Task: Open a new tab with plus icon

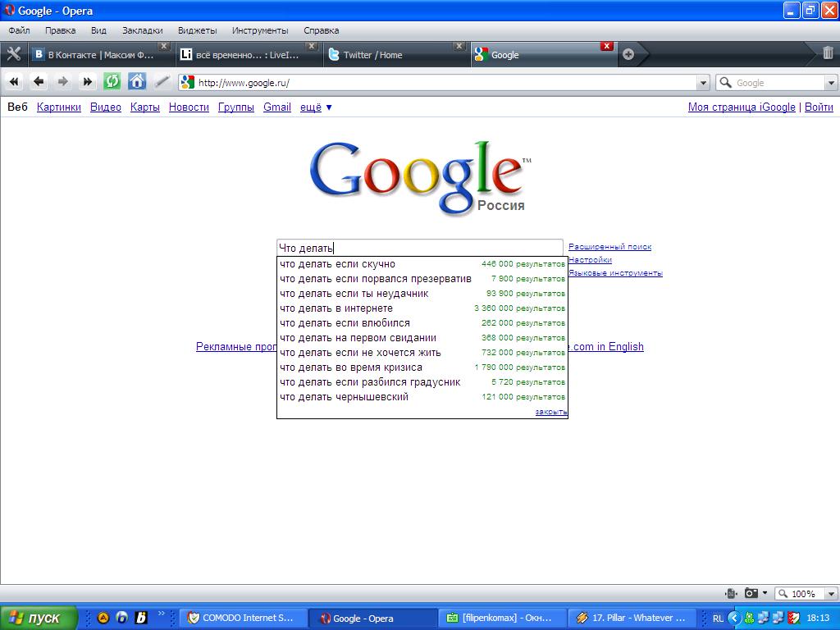Action: click(628, 54)
